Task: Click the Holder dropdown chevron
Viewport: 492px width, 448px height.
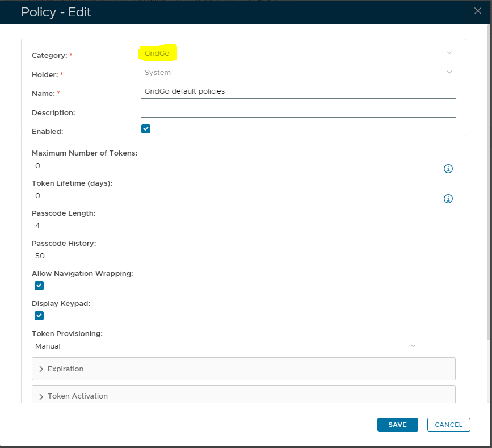Action: pos(449,72)
